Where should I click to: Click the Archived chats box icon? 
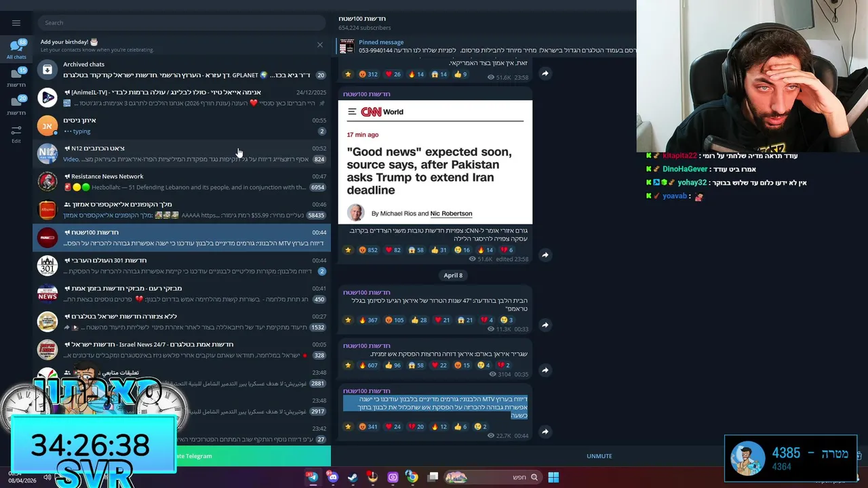pyautogui.click(x=47, y=69)
